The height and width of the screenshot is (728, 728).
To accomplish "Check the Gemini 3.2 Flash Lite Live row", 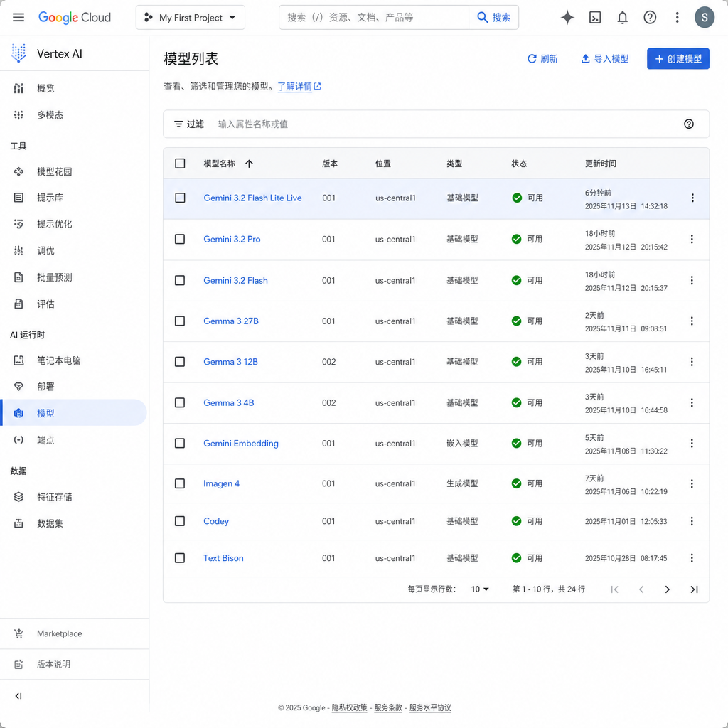I will click(x=180, y=198).
